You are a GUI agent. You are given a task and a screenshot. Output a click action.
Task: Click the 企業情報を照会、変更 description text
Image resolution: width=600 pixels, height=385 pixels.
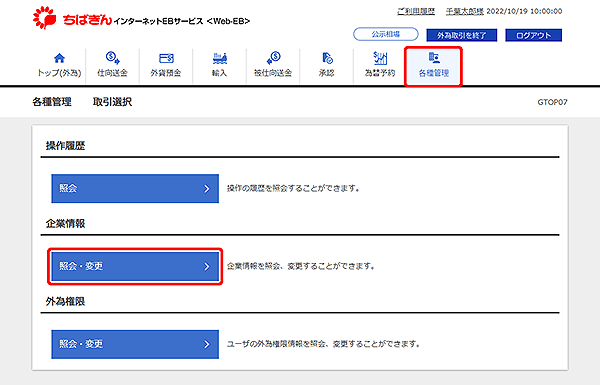301,266
